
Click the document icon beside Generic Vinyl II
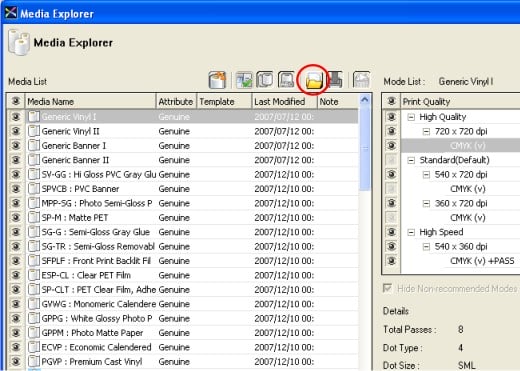34,131
